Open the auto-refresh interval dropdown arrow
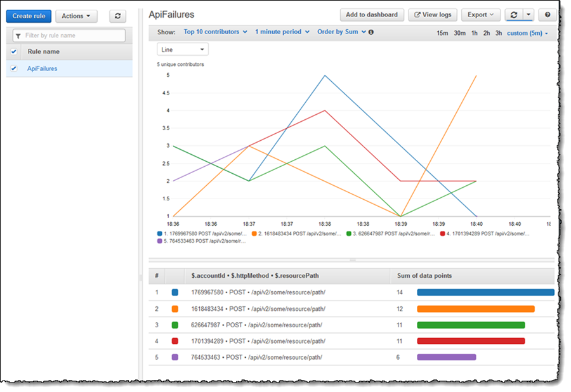The width and height of the screenshot is (571, 392). (x=528, y=15)
